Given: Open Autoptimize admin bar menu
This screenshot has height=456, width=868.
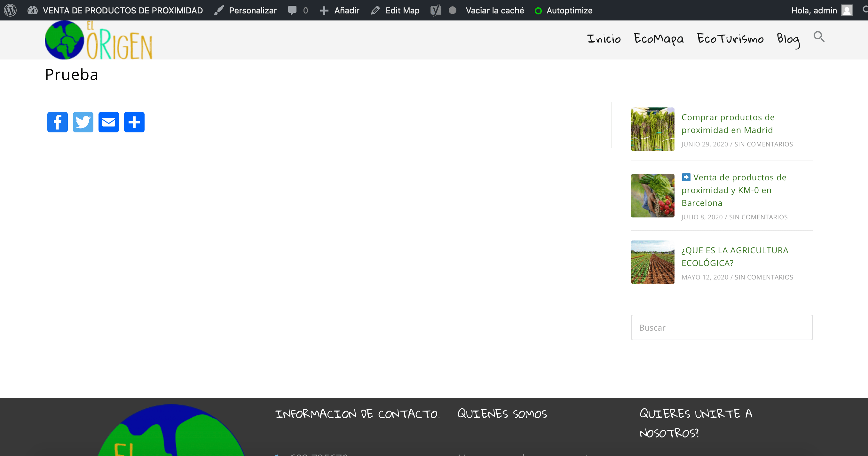Looking at the screenshot, I should [564, 11].
